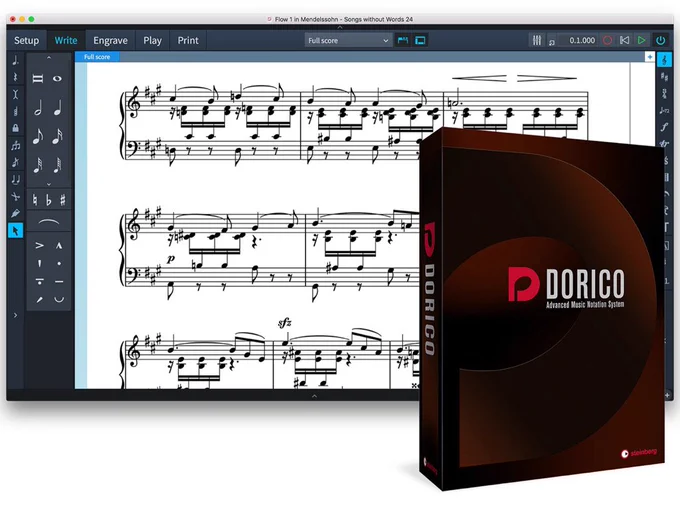Add an unstressed mark articulation
This screenshot has height=509, width=680.
tap(59, 299)
